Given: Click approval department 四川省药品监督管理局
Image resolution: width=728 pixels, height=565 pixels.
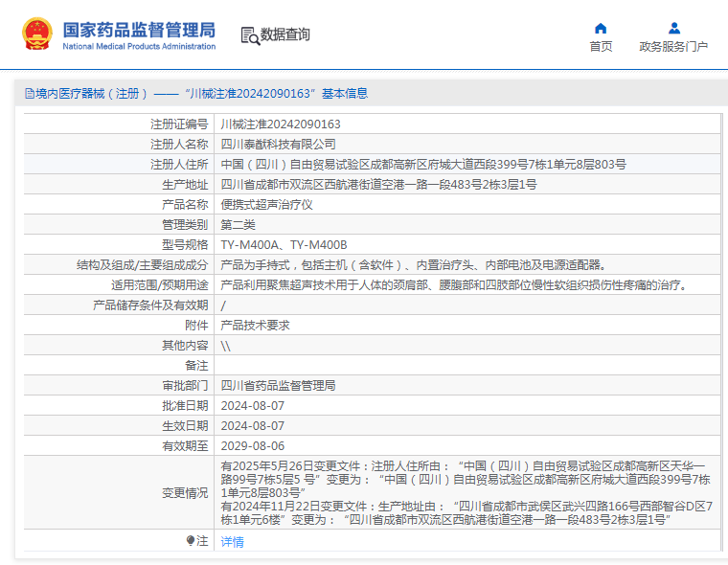Looking at the screenshot, I should [278, 386].
